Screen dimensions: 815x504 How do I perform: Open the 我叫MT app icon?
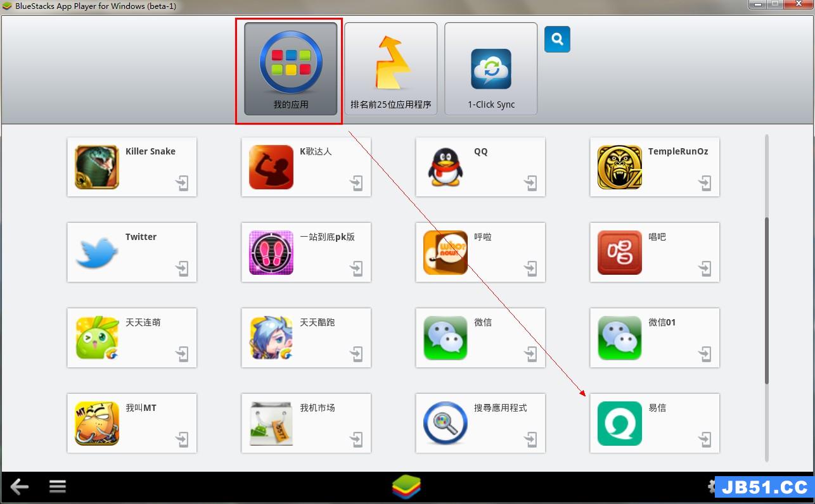point(97,424)
